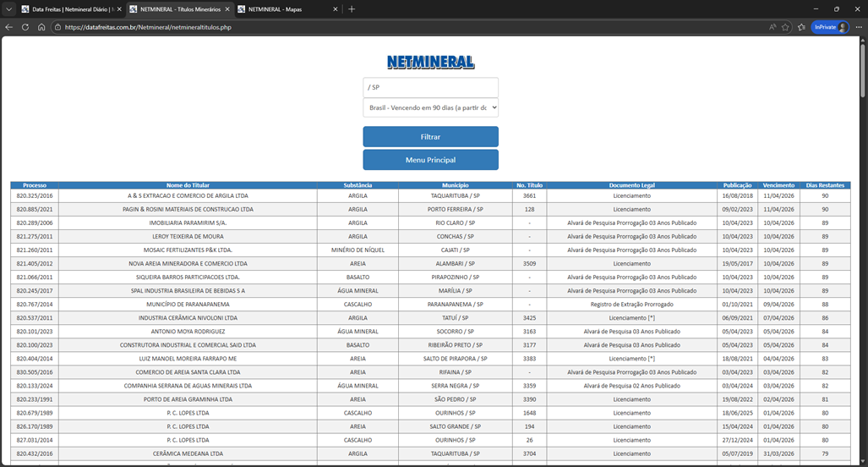View site information padlock icon

click(x=57, y=26)
